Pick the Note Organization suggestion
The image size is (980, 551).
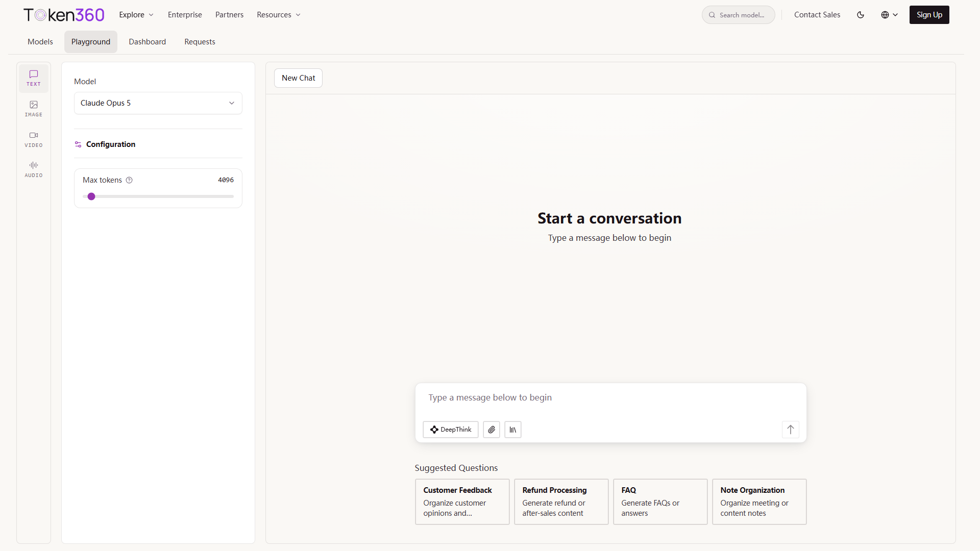pyautogui.click(x=759, y=502)
